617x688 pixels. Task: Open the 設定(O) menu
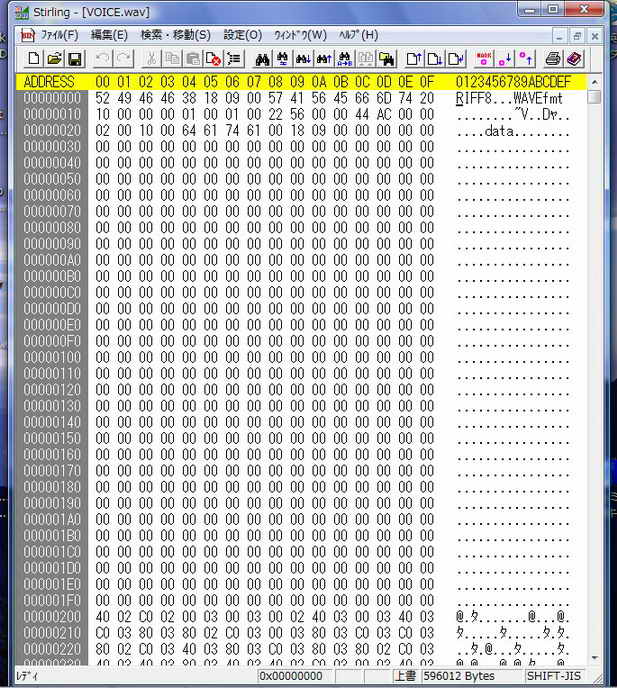242,35
